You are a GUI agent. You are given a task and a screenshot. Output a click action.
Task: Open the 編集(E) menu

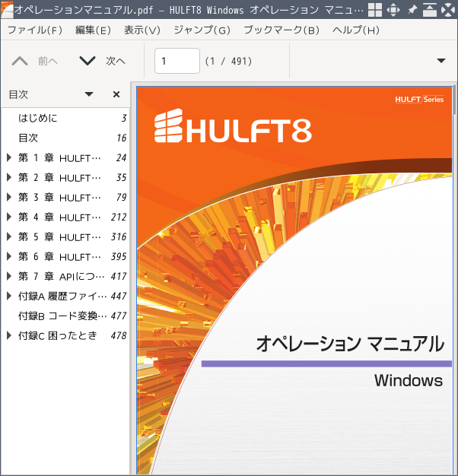point(93,30)
